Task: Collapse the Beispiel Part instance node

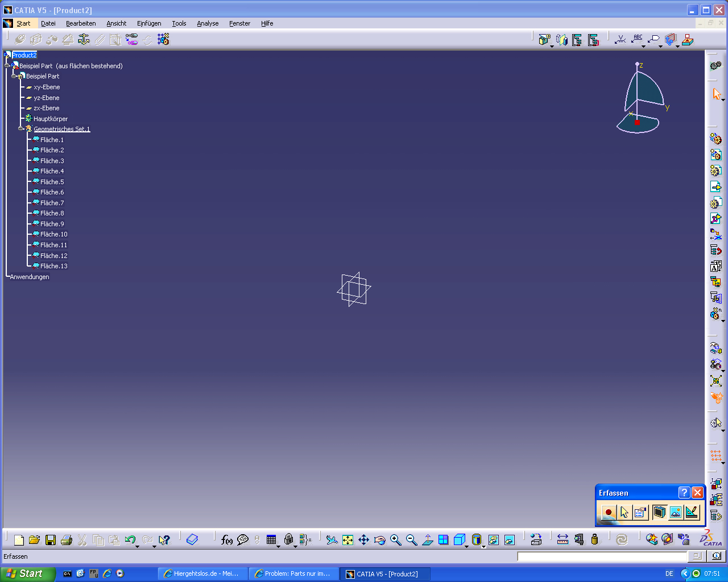Action: pos(7,66)
